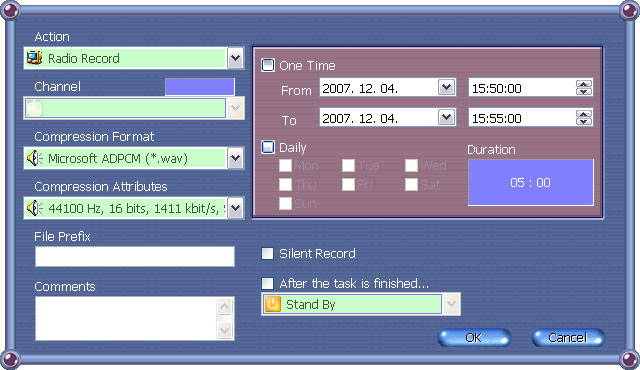This screenshot has height=370, width=640.
Task: Click the Comments scrollbar up arrow
Action: tap(224, 306)
